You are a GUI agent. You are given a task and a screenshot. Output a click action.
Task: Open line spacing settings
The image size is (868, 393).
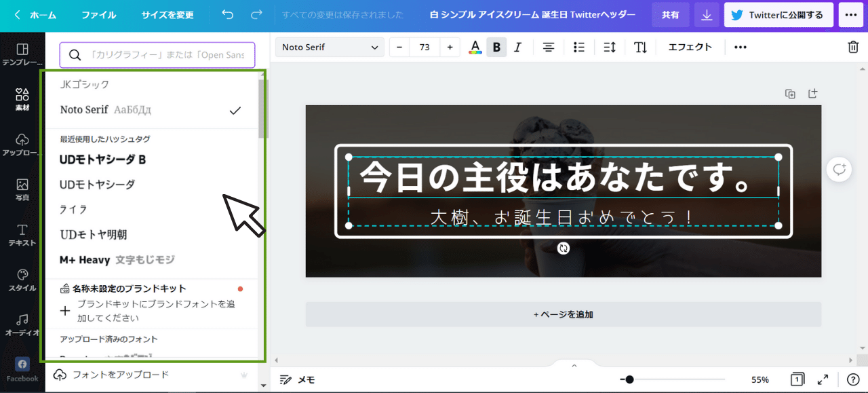tap(610, 47)
